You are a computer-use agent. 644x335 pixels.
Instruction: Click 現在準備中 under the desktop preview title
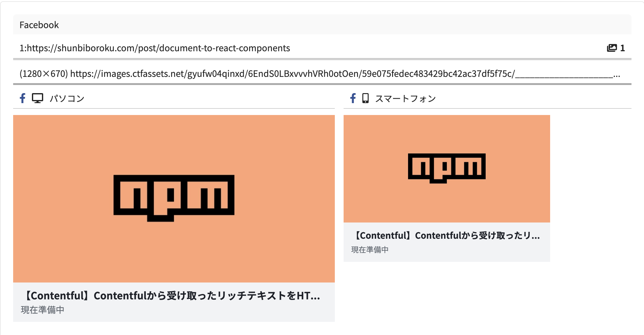pyautogui.click(x=43, y=310)
